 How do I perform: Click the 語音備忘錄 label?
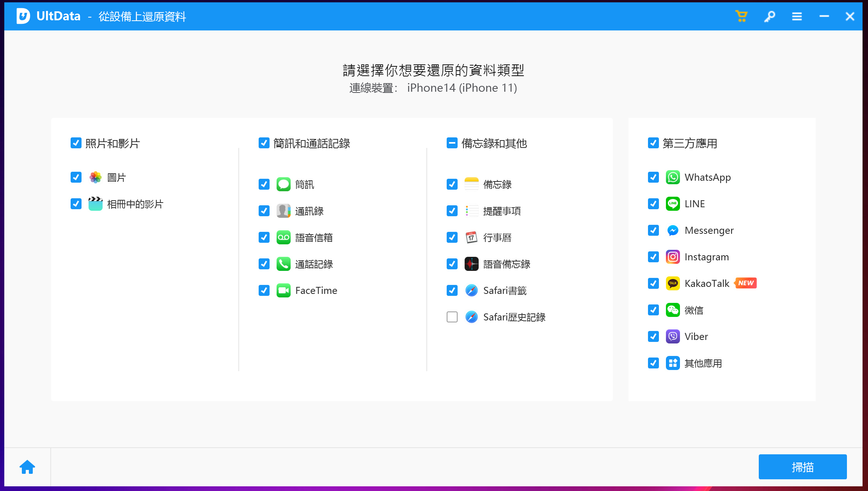507,264
